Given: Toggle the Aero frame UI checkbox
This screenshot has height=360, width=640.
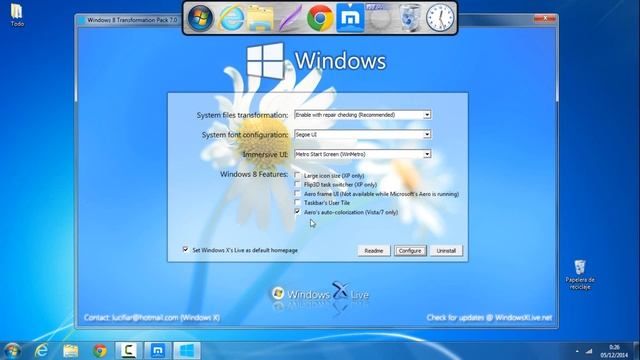Looking at the screenshot, I should [x=297, y=193].
